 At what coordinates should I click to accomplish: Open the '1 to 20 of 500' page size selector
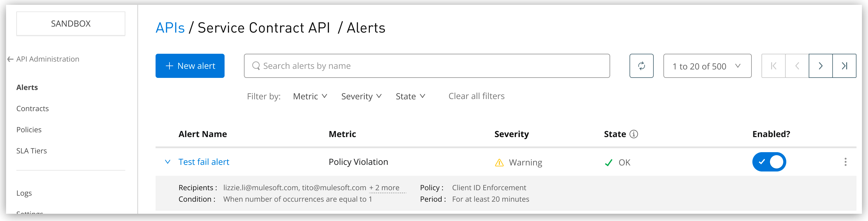click(707, 66)
